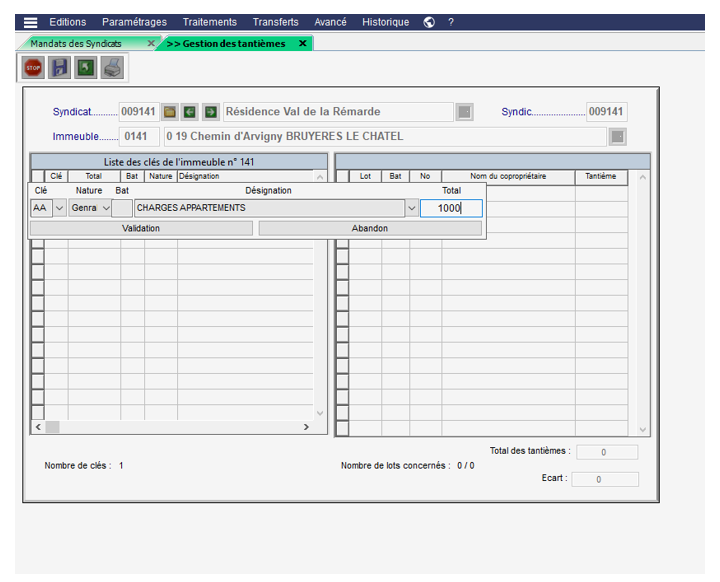The width and height of the screenshot is (720, 582).
Task: Click the gray square beside the Immeuble address
Action: click(x=618, y=137)
